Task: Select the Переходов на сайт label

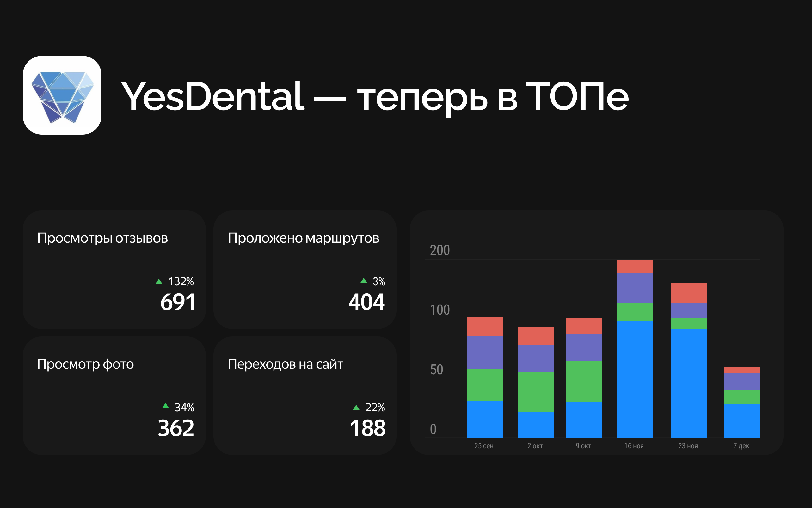Action: (x=286, y=364)
